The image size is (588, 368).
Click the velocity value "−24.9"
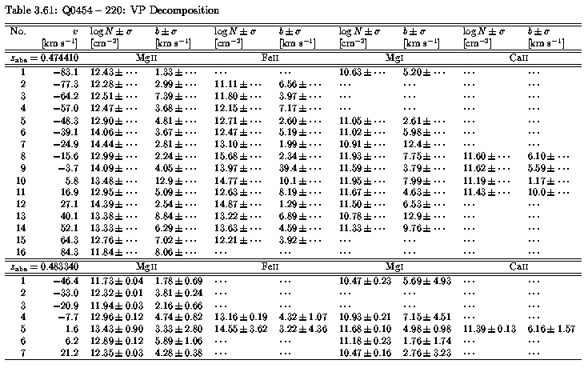[x=66, y=145]
